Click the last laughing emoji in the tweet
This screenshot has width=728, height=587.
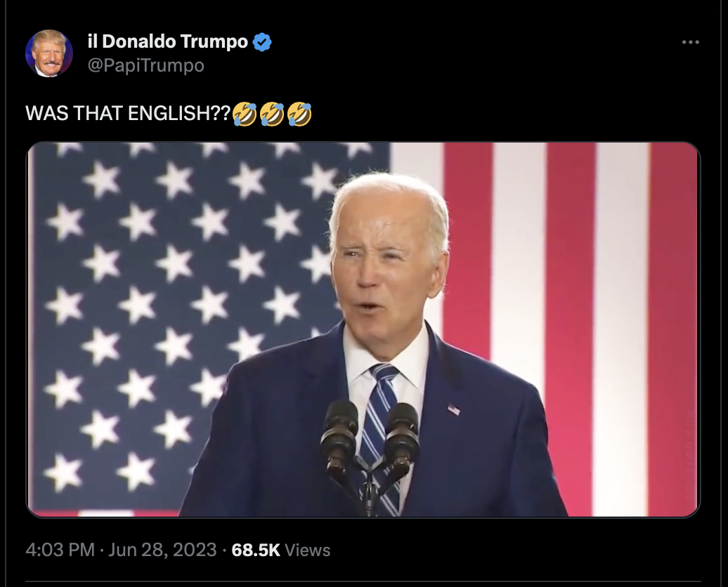[x=299, y=114]
